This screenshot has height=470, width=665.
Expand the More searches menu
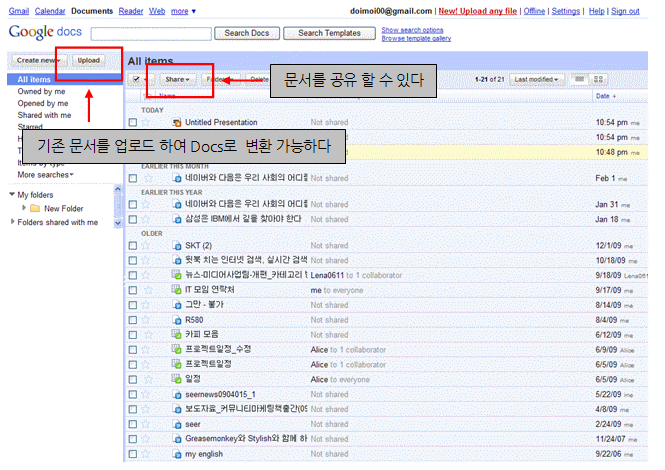tap(45, 175)
